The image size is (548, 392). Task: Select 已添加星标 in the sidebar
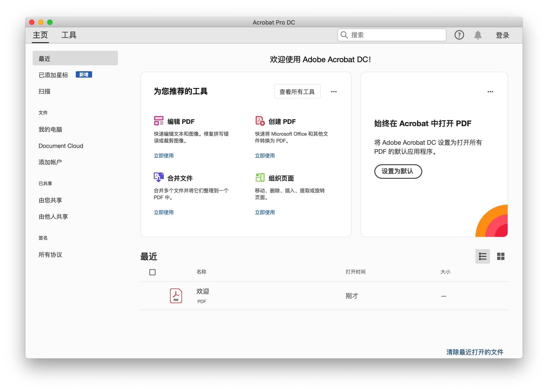pyautogui.click(x=53, y=75)
